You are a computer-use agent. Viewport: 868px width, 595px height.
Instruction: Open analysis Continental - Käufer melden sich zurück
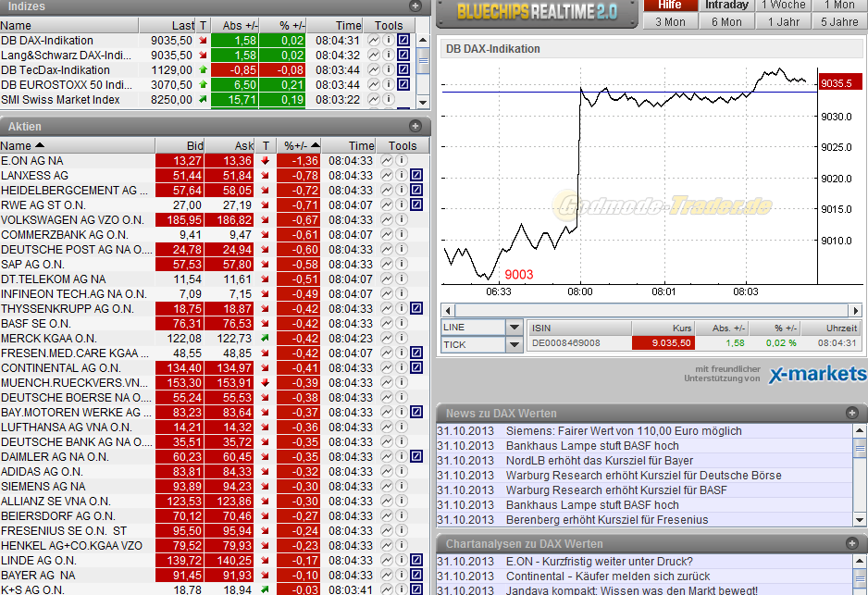(608, 576)
